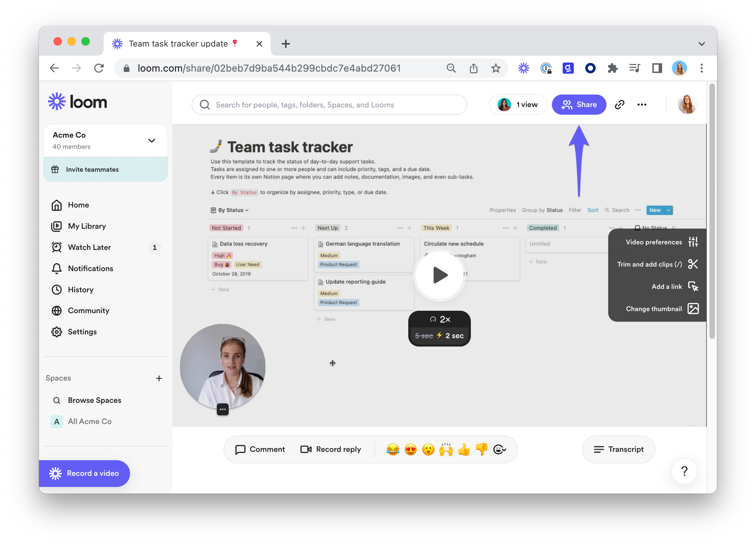Open the custom emoji reaction picker
Image resolution: width=756 pixels, height=545 pixels.
(500, 449)
